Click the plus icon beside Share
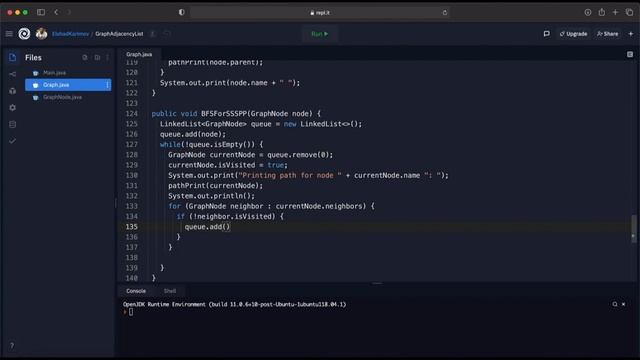640x360 pixels. click(631, 34)
